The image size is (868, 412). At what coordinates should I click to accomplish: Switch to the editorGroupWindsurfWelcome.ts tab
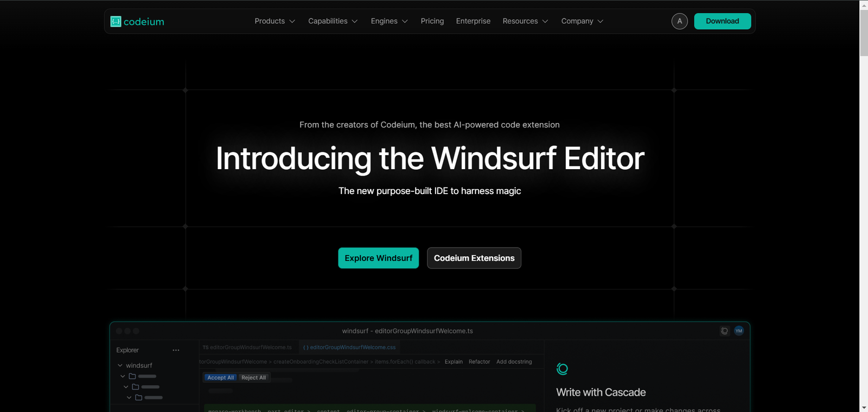pyautogui.click(x=247, y=347)
